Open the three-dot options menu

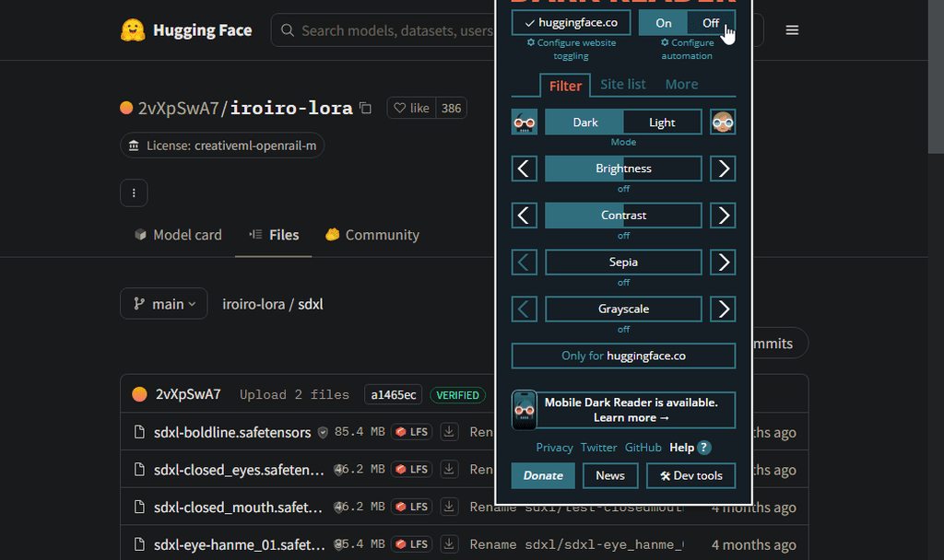pyautogui.click(x=134, y=193)
